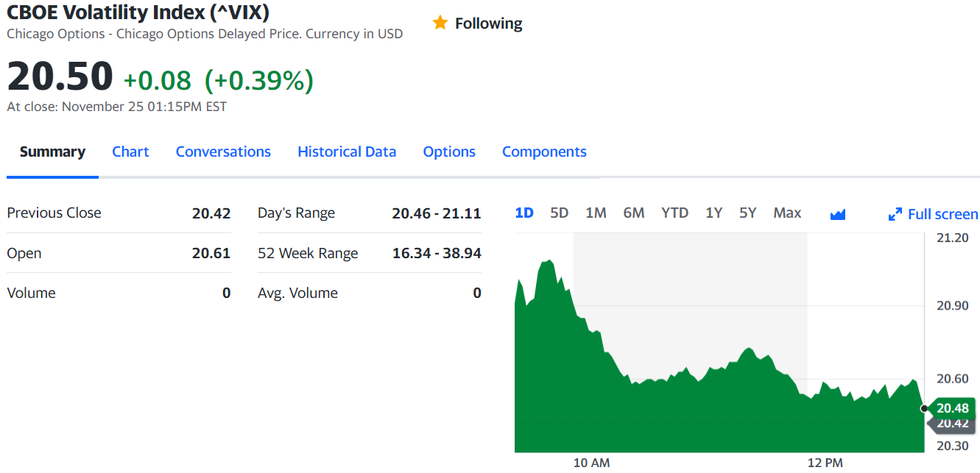Viewport: 980px width, 473px height.
Task: Set chart range to 6M
Action: click(633, 213)
